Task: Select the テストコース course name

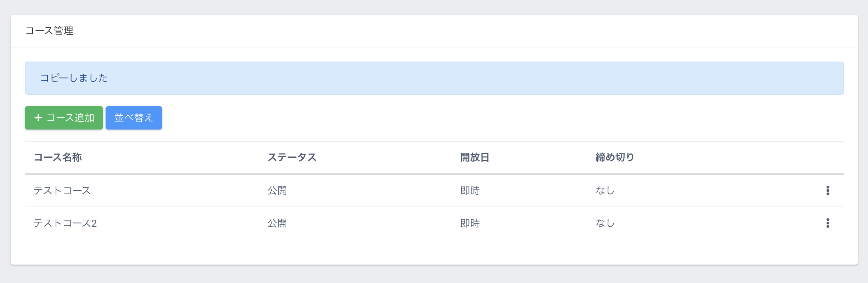Action: (x=62, y=191)
